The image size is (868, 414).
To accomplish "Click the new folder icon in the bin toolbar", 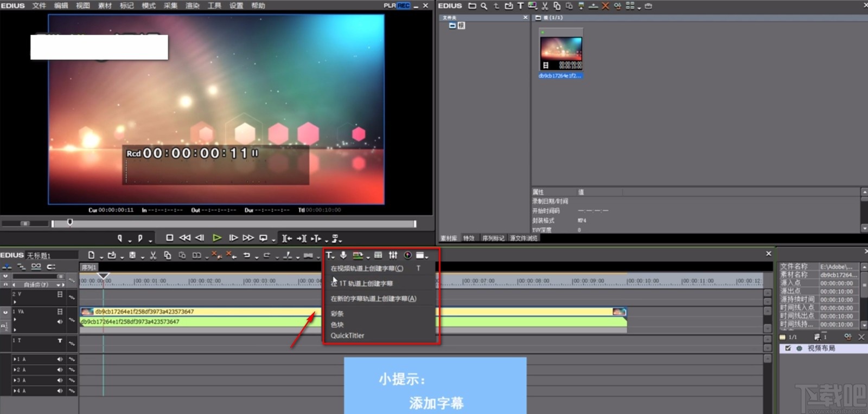I will pos(472,6).
